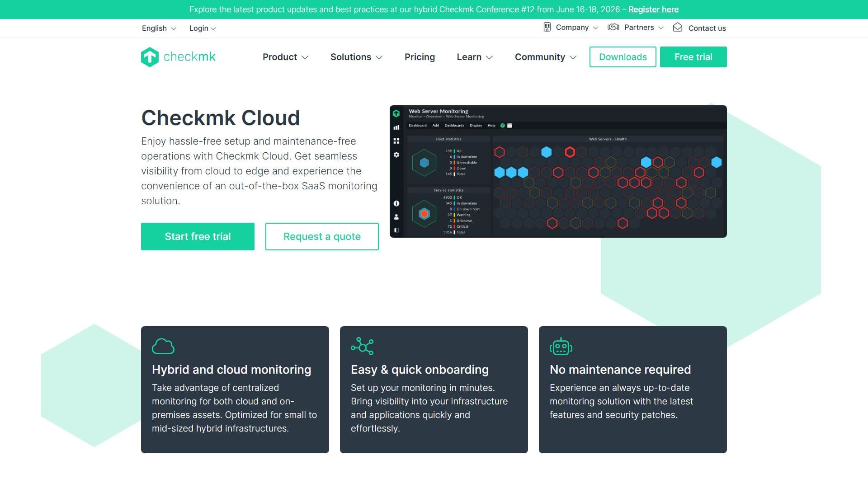868x488 pixels.
Task: Click the Downloads button
Action: [623, 57]
